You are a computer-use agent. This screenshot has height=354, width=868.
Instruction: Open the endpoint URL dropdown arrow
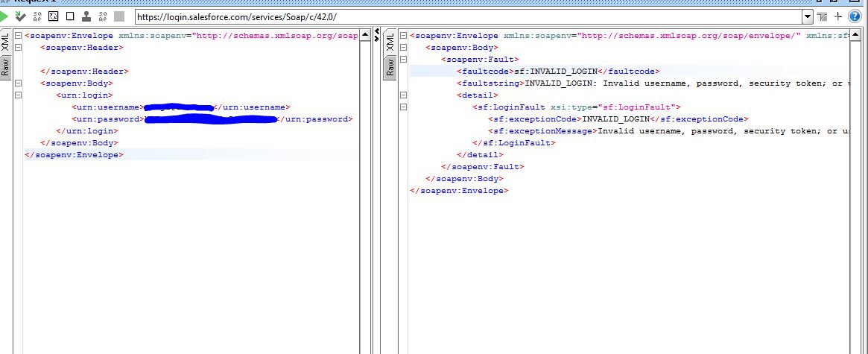pyautogui.click(x=808, y=16)
